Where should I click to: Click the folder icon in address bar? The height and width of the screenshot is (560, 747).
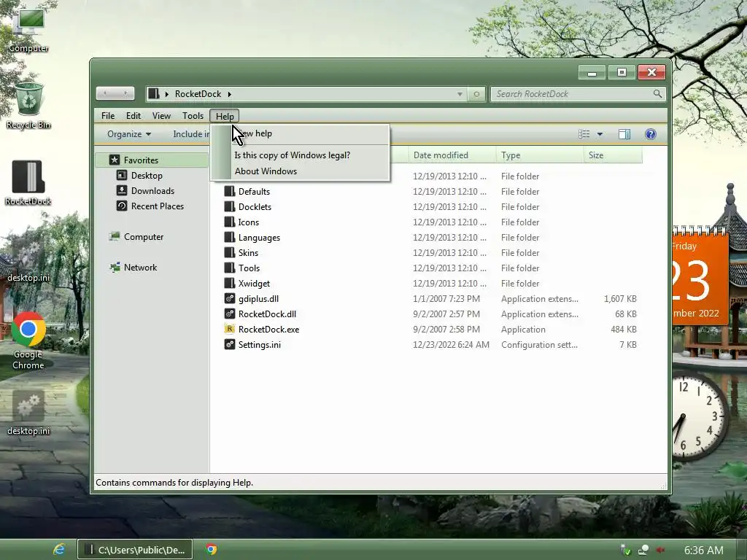[x=153, y=93]
